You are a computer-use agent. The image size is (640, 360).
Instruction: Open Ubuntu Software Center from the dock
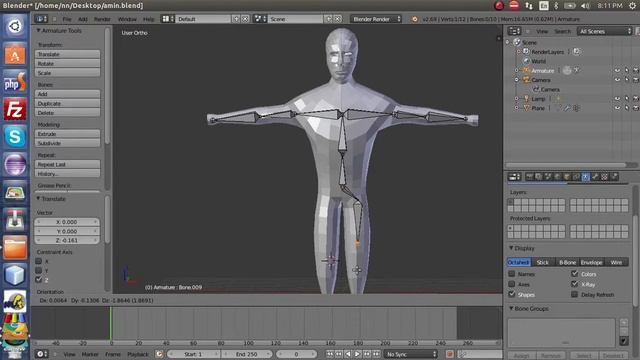pyautogui.click(x=15, y=54)
